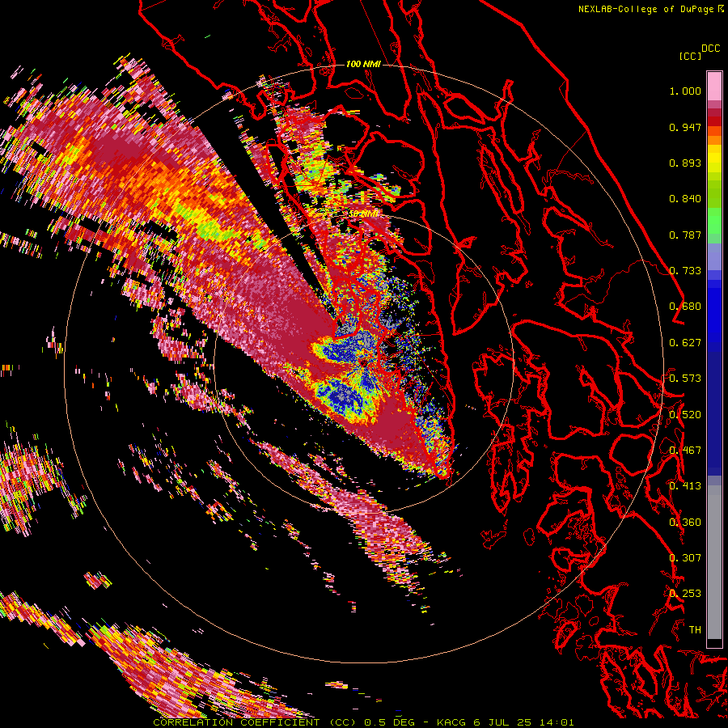Image resolution: width=728 pixels, height=728 pixels.
Task: Click the 6 JUL 25 date text
Action: tap(502, 722)
